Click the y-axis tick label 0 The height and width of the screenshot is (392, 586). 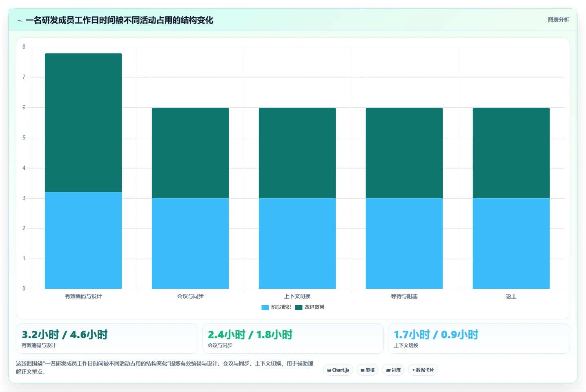point(24,289)
